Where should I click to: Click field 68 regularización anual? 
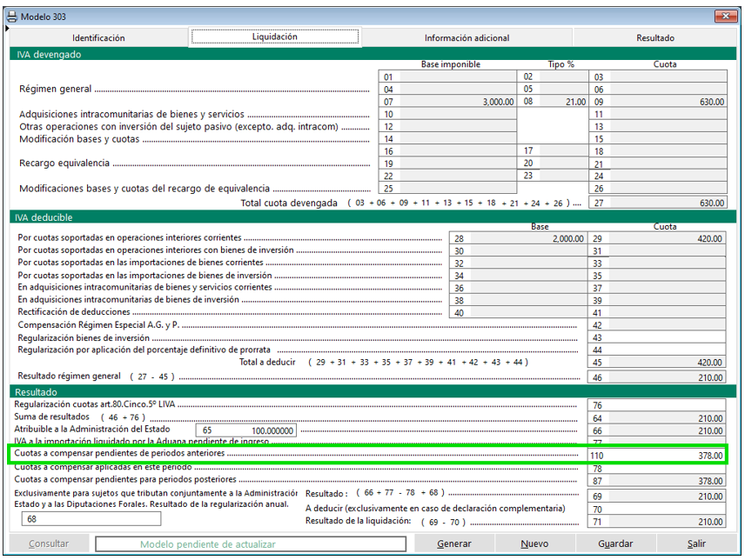(x=91, y=519)
